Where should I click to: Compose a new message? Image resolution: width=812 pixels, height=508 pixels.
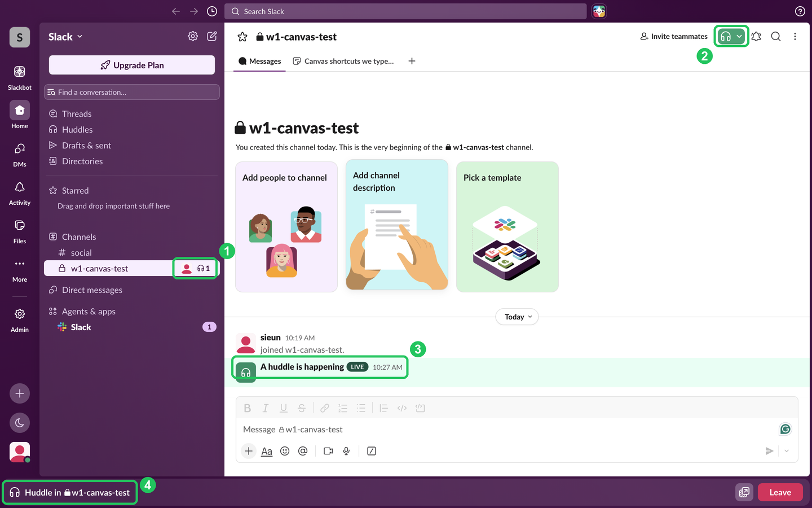click(212, 36)
